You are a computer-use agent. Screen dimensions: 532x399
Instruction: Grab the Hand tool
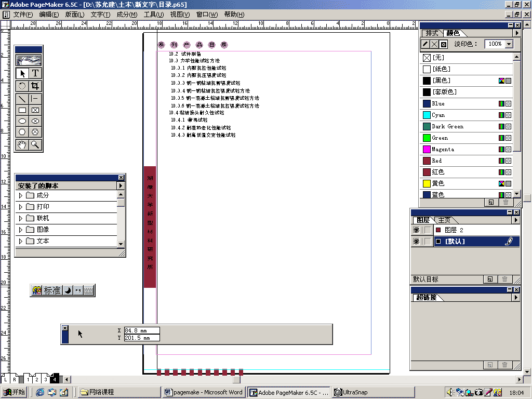tap(21, 144)
